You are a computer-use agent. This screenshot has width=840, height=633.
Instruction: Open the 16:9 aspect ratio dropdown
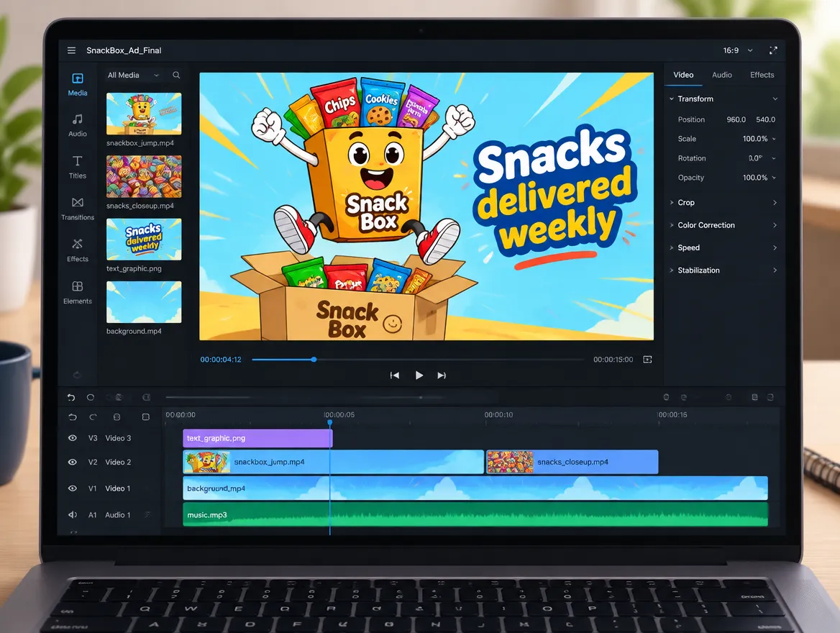pos(738,50)
